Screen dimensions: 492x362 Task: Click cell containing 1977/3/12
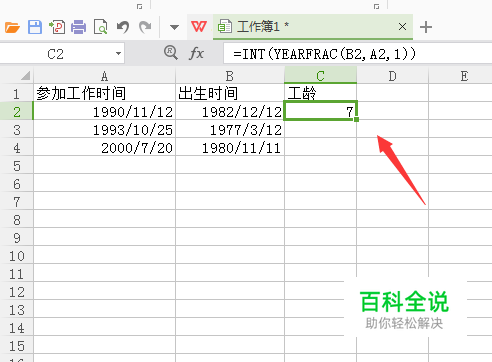tap(230, 129)
